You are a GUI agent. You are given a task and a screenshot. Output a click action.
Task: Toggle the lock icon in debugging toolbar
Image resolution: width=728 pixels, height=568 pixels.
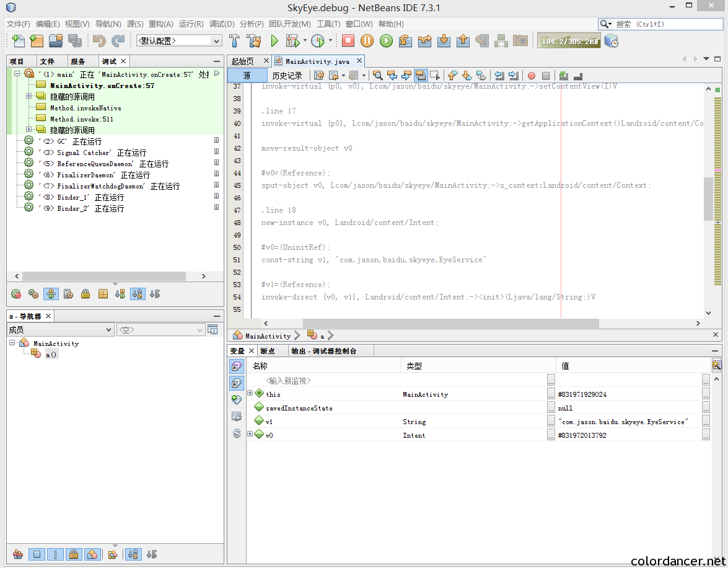[86, 294]
